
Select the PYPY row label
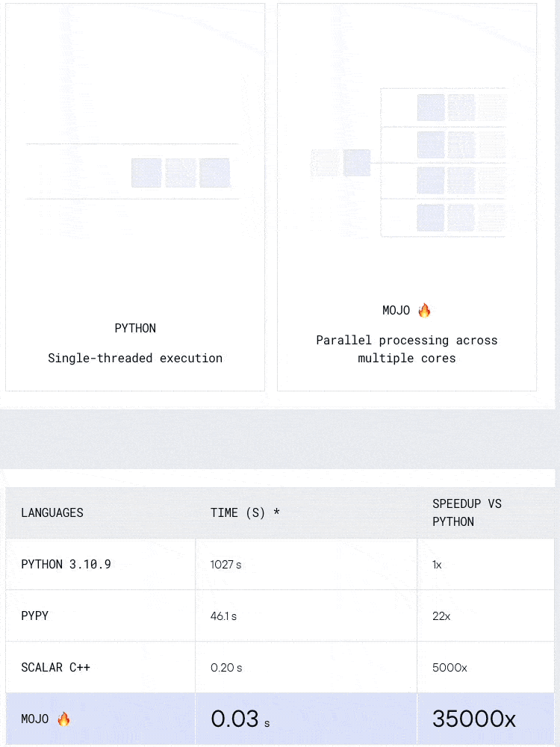35,616
